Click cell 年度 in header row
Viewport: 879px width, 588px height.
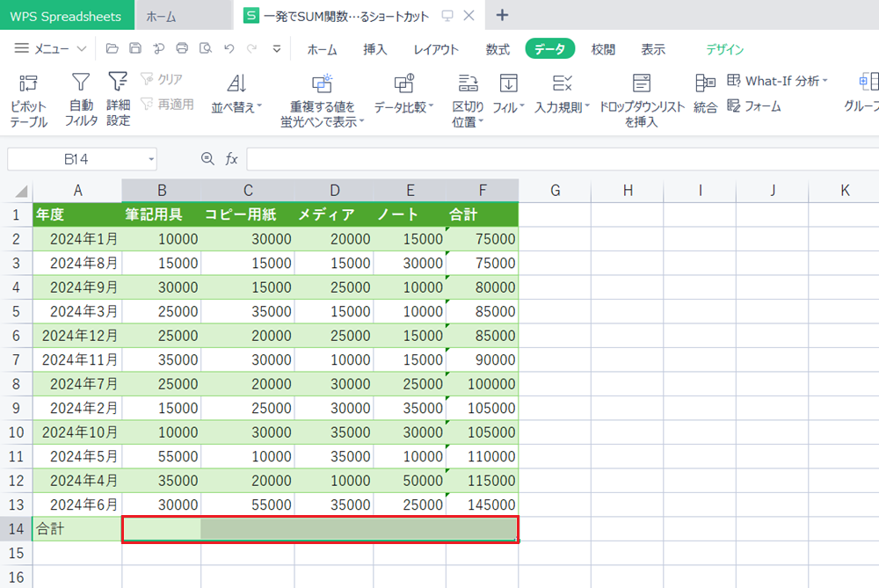click(77, 214)
